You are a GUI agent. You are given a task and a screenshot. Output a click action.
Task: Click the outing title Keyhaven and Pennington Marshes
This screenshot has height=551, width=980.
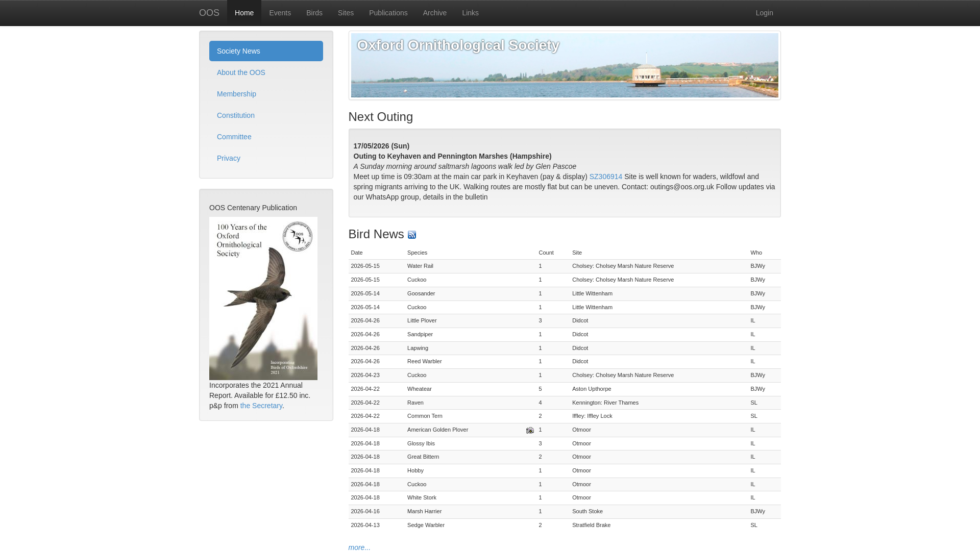[x=452, y=156]
